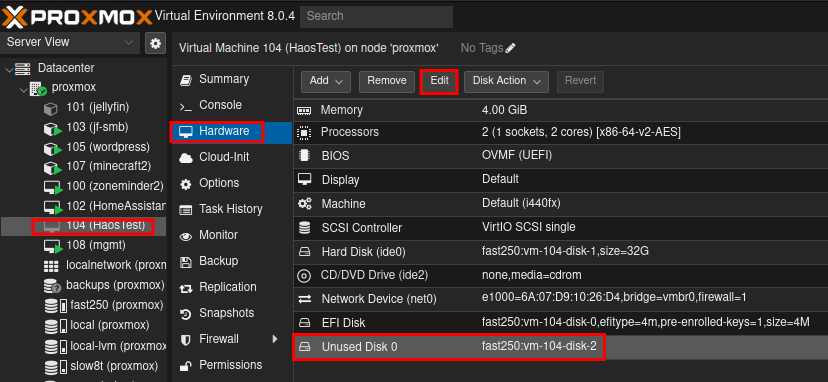This screenshot has height=382, width=828.
Task: Expand the Firewall submenu arrow
Action: tap(275, 339)
